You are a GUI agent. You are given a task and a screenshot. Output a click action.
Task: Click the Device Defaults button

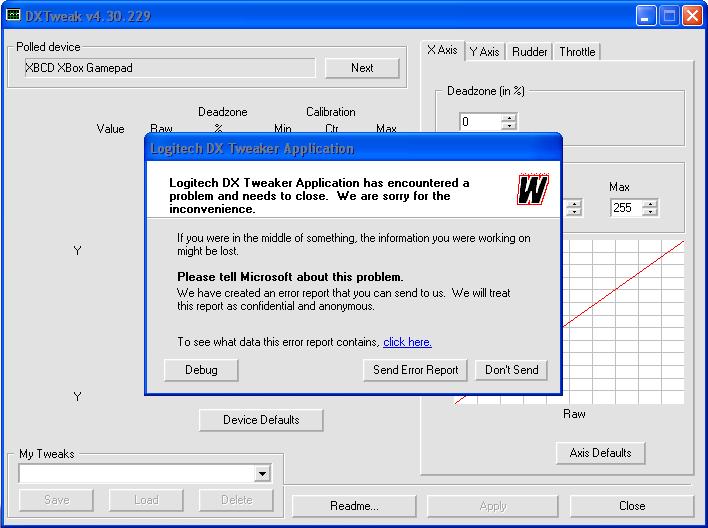(261, 420)
